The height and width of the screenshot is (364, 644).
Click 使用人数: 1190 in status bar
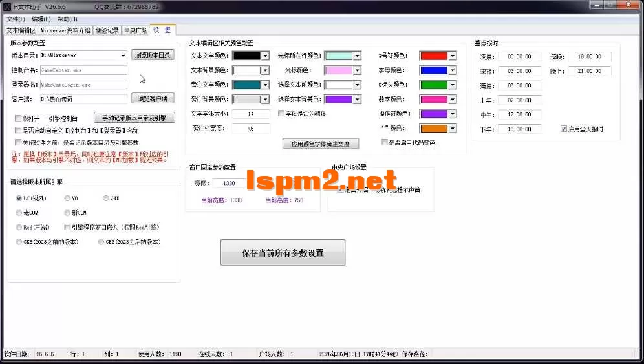pos(160,354)
